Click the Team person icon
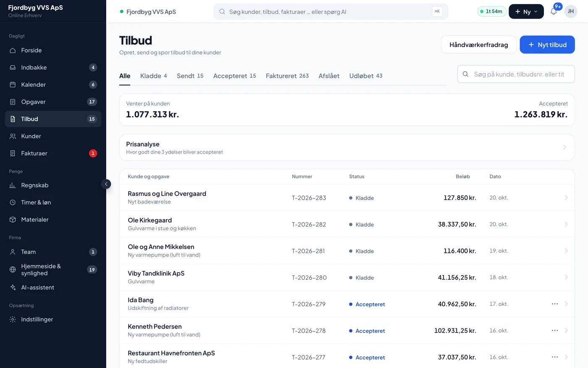Screen dimensions: 588x368 13,252
